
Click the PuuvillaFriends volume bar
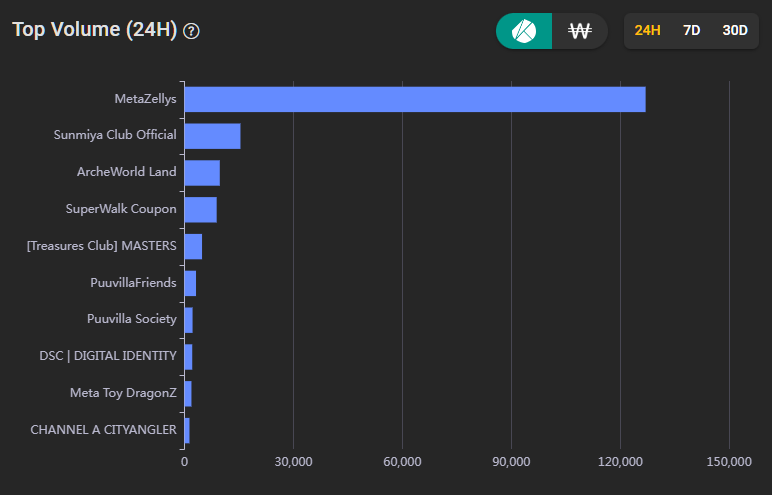click(x=191, y=284)
